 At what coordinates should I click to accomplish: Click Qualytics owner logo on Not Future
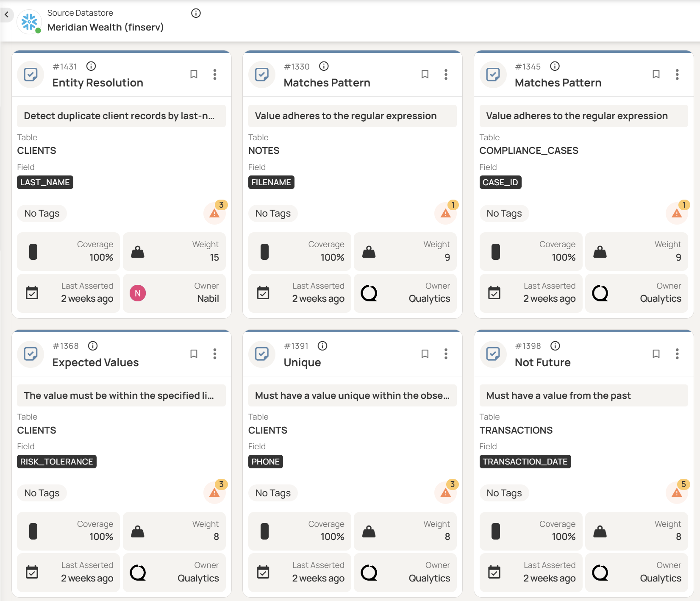(x=600, y=573)
